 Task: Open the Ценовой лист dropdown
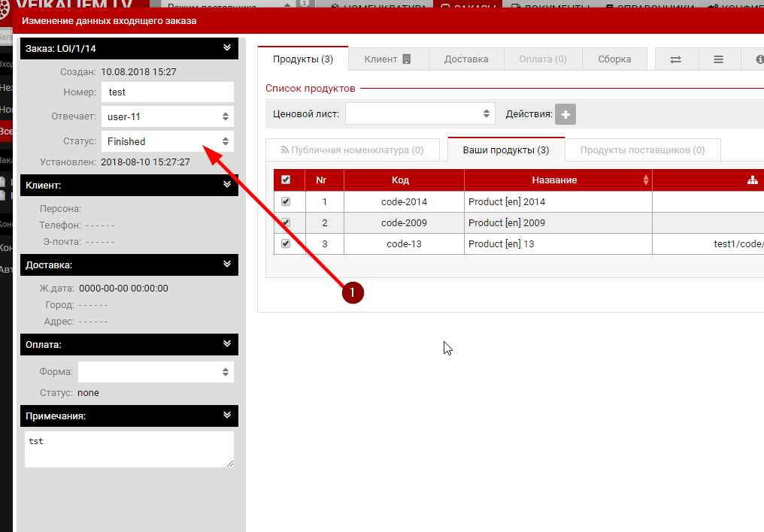pyautogui.click(x=420, y=114)
